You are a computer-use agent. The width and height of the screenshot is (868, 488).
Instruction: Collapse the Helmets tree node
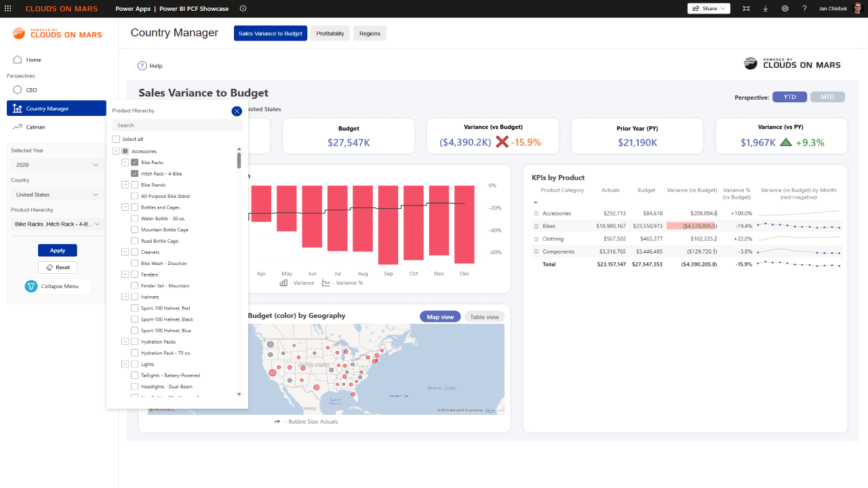[x=125, y=297]
